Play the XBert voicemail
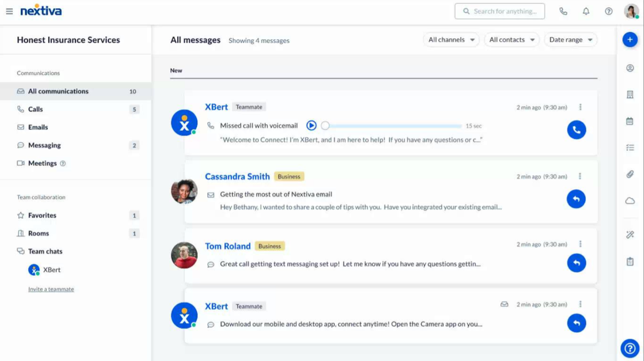The width and height of the screenshot is (644, 361). tap(311, 126)
